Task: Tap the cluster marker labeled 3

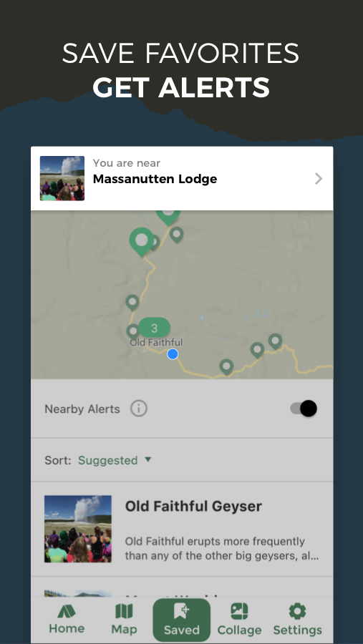Action: 154,328
